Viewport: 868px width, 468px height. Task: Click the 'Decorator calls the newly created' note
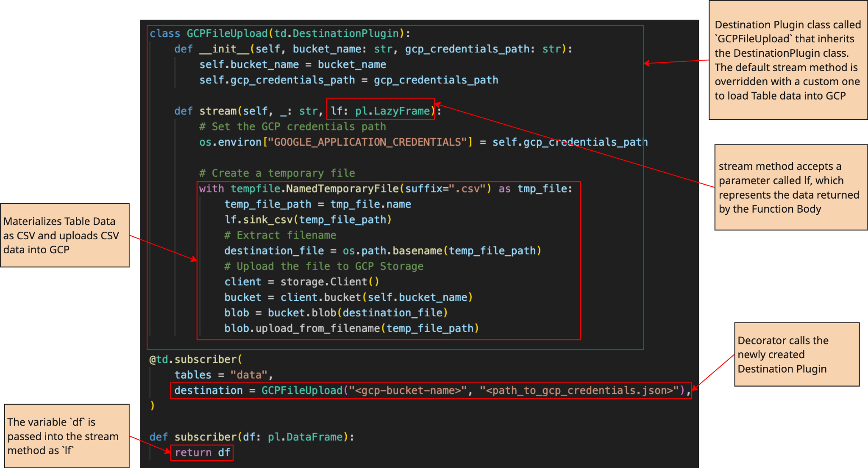(796, 354)
